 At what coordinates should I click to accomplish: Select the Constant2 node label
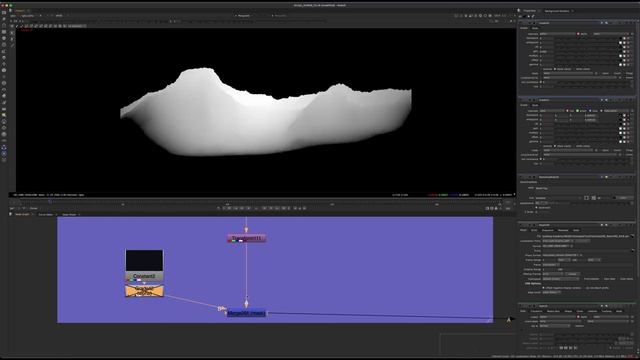pyautogui.click(x=144, y=276)
